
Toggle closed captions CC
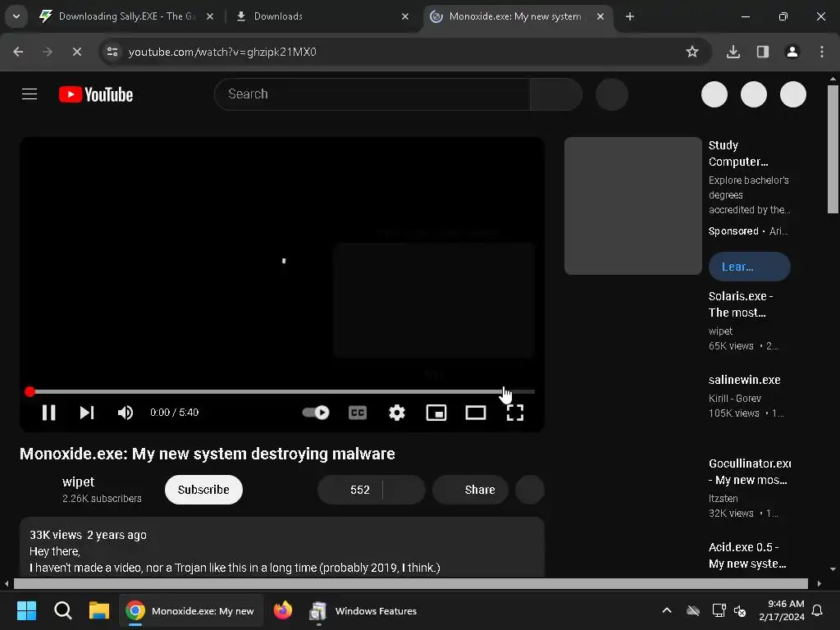click(x=358, y=413)
